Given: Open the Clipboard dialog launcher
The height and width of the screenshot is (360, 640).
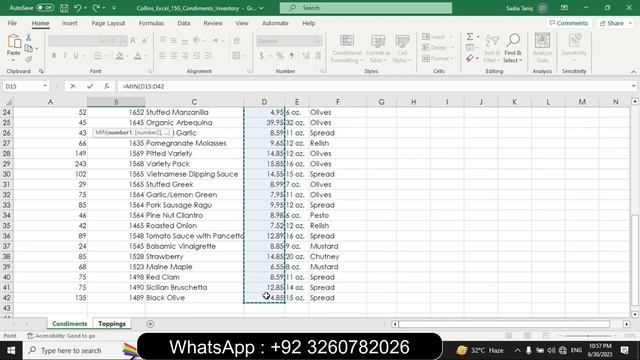Looking at the screenshot, I should click(x=41, y=71).
